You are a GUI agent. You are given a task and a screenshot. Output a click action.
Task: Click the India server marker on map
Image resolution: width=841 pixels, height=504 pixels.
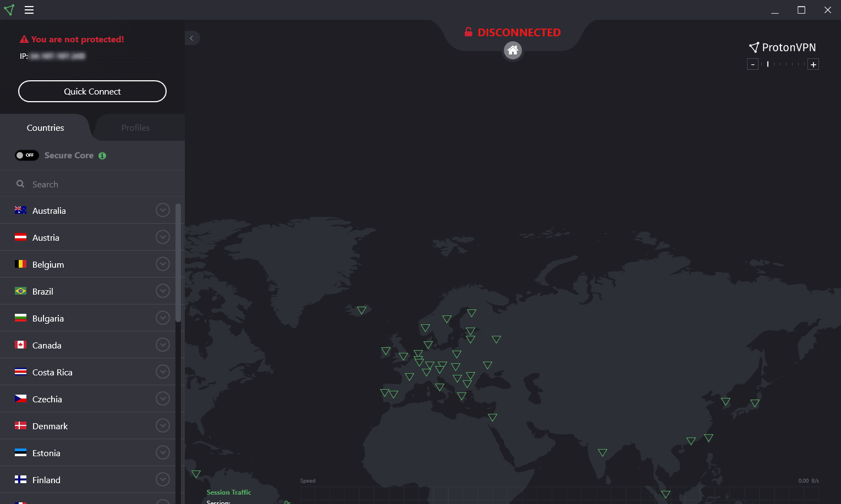[x=602, y=453]
